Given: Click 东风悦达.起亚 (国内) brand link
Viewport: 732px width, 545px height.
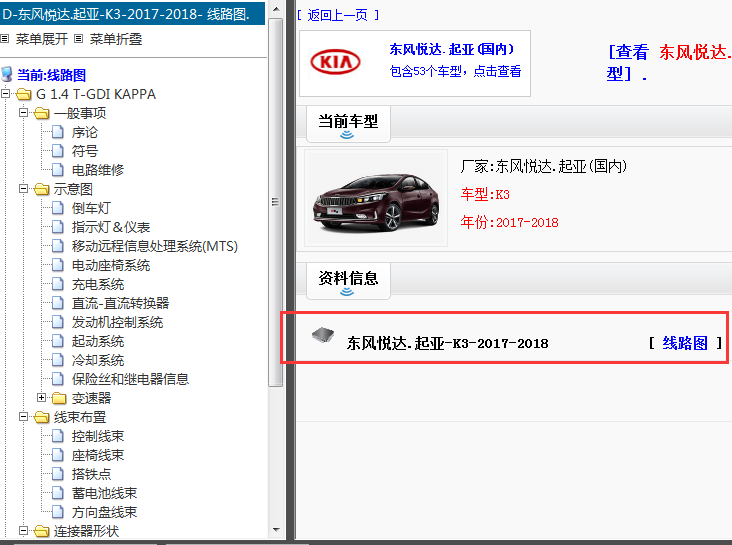Looking at the screenshot, I should coord(452,49).
